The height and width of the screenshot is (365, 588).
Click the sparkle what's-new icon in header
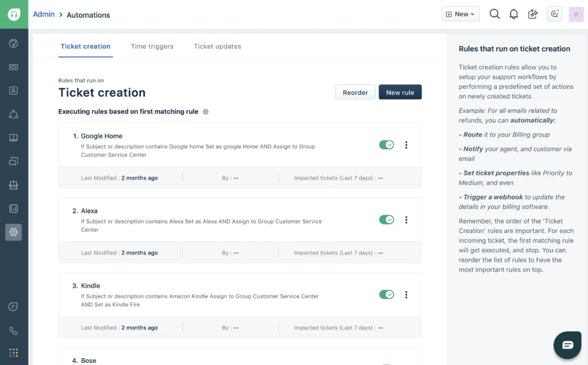(x=533, y=14)
